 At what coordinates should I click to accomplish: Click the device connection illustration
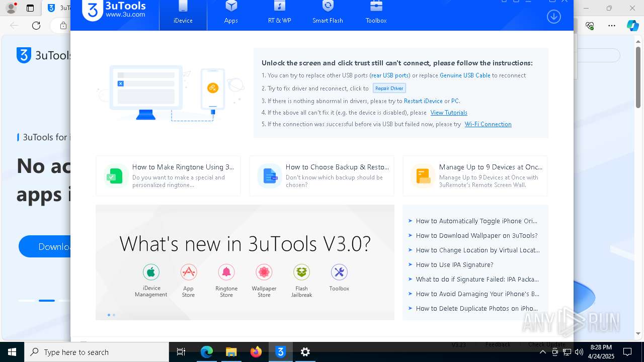pos(170,93)
